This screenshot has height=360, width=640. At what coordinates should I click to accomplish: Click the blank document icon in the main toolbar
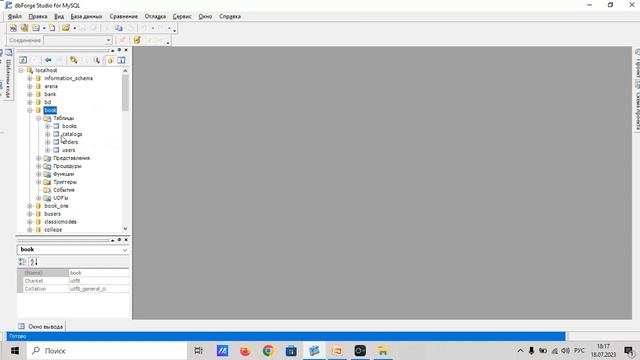52,28
